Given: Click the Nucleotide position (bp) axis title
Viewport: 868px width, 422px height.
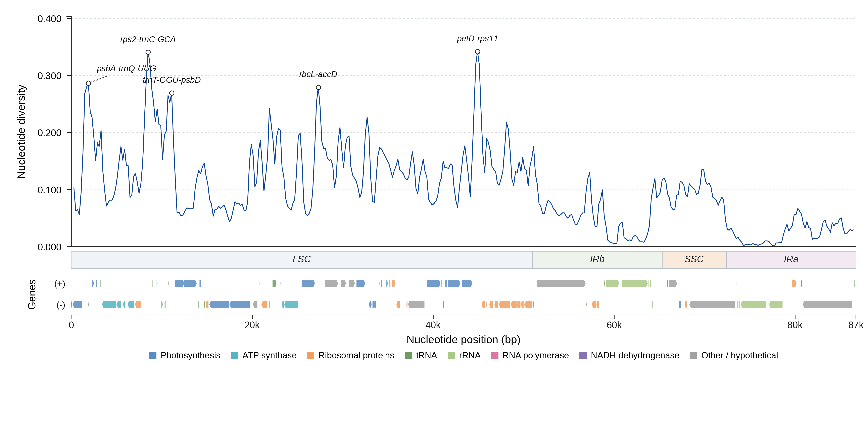Looking at the screenshot, I should tap(463, 339).
